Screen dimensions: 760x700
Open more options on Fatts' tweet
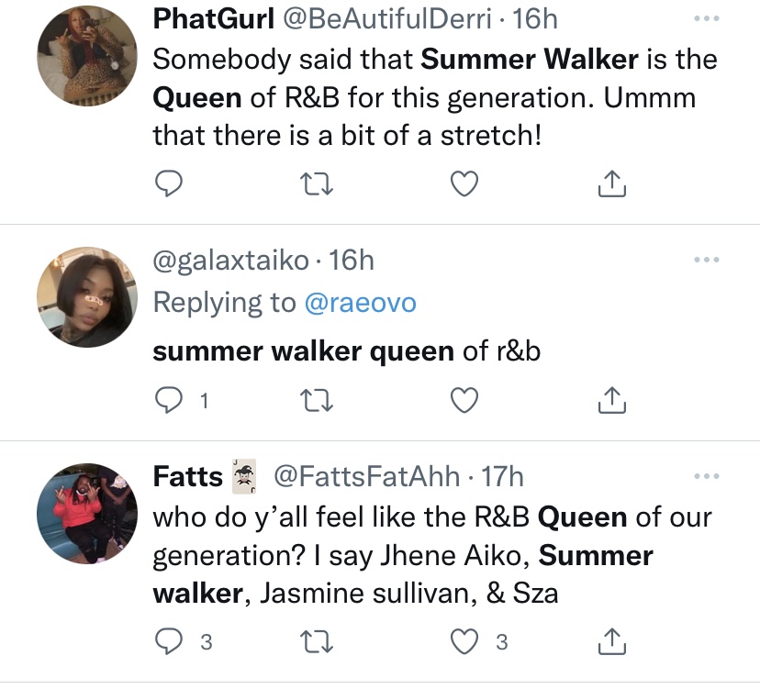(706, 476)
